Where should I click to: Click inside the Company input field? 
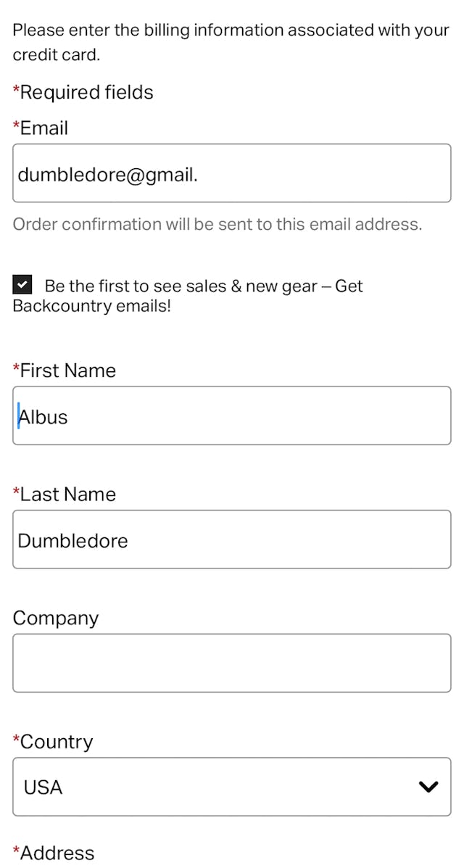click(232, 663)
